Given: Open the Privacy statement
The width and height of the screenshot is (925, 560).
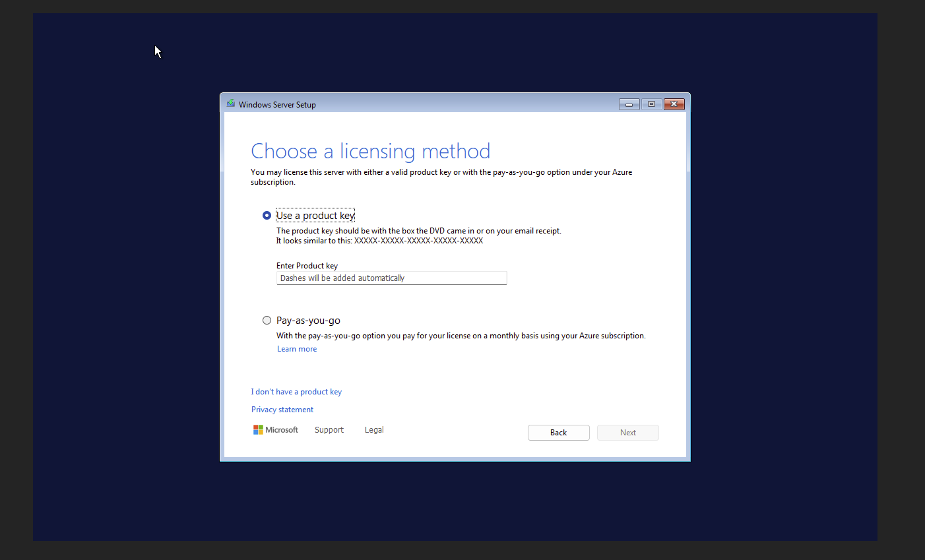Looking at the screenshot, I should click(x=282, y=409).
